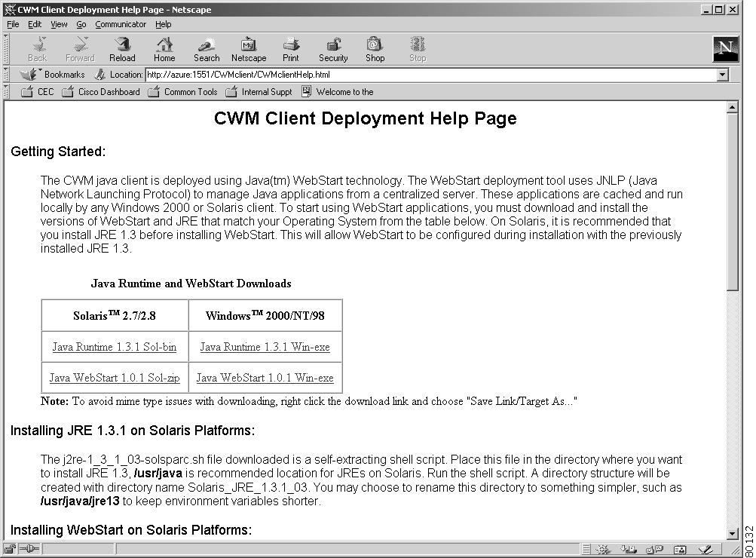This screenshot has height=558, width=756.
Task: Click the Java Runtime and WebStart Downloads caption
Action: [x=191, y=283]
